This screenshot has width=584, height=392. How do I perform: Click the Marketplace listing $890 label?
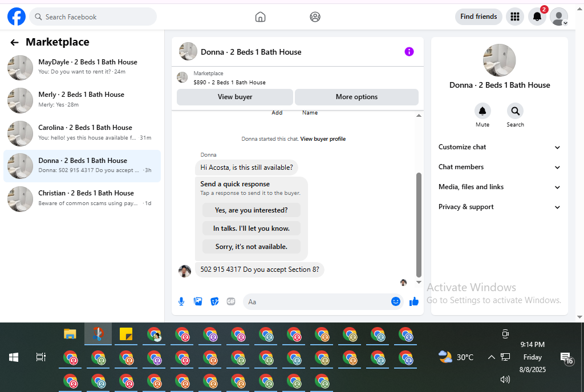tap(229, 83)
